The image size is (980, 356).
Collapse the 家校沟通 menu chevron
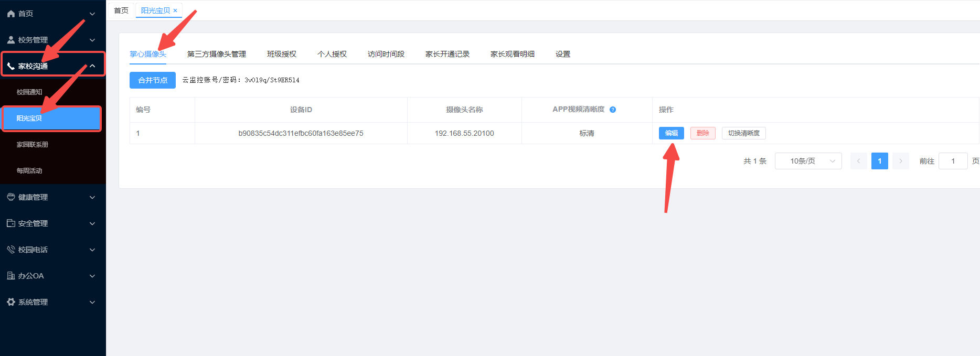pos(92,66)
